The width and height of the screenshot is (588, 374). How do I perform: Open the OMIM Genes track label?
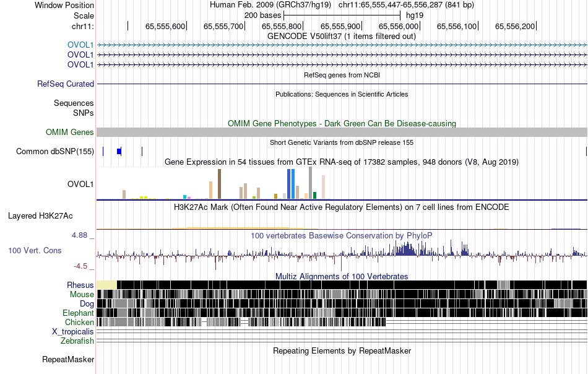(69, 133)
